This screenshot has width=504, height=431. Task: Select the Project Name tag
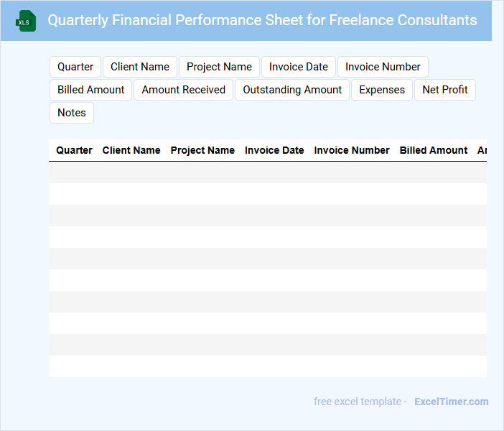[x=219, y=67]
